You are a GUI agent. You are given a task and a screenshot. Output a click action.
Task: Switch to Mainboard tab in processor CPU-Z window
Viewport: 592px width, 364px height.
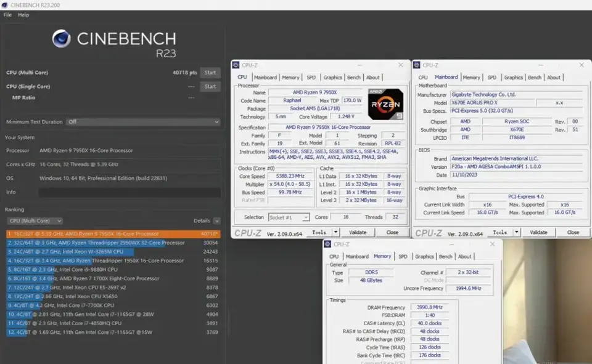(265, 78)
